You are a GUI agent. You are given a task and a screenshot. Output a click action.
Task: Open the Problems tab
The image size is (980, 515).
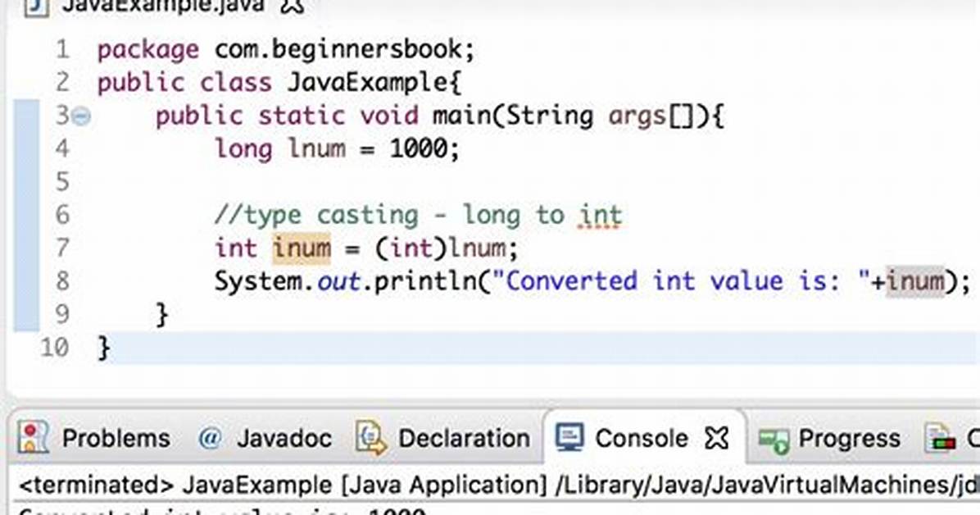pos(116,438)
